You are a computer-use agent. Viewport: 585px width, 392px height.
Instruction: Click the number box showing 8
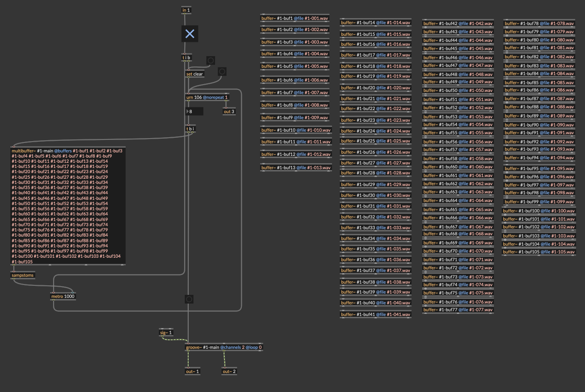(194, 111)
